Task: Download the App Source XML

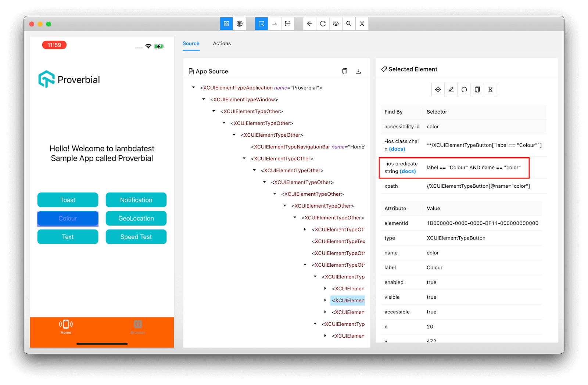Action: pyautogui.click(x=358, y=71)
